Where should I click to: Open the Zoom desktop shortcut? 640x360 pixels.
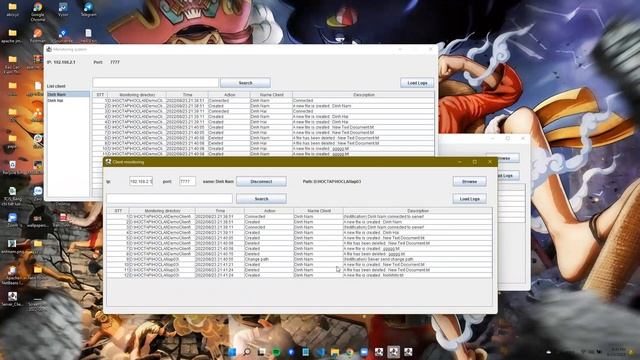pos(12,220)
